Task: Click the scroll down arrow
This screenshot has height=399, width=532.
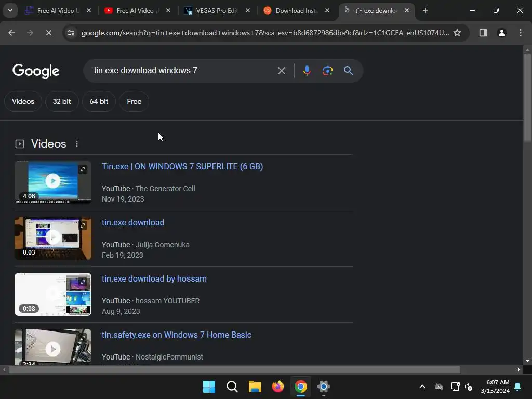Action: click(x=527, y=361)
